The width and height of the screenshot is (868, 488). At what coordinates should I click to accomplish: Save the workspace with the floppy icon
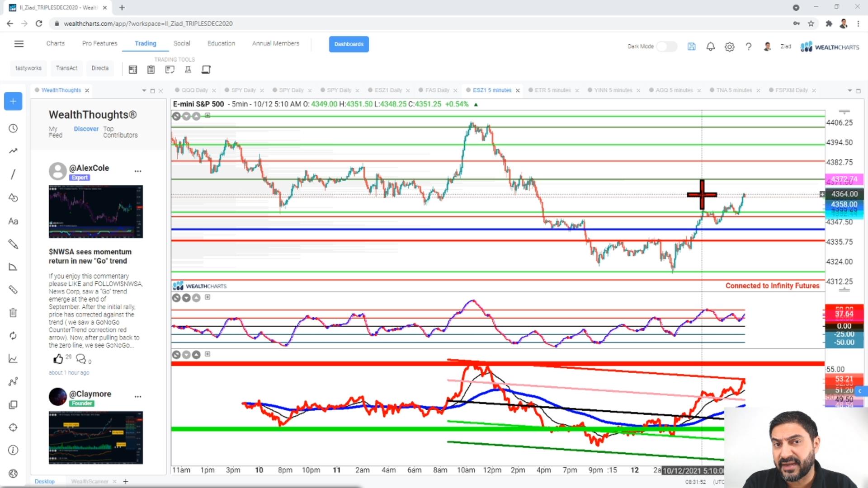point(692,47)
